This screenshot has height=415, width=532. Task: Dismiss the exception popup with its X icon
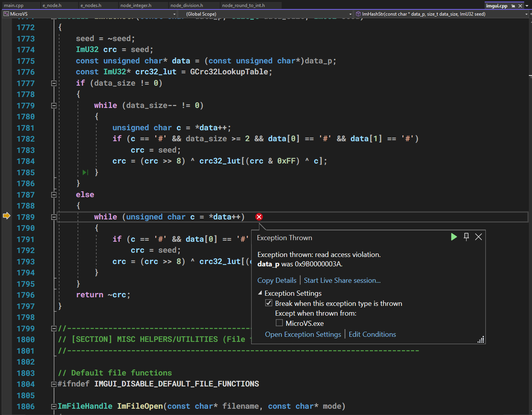click(478, 237)
